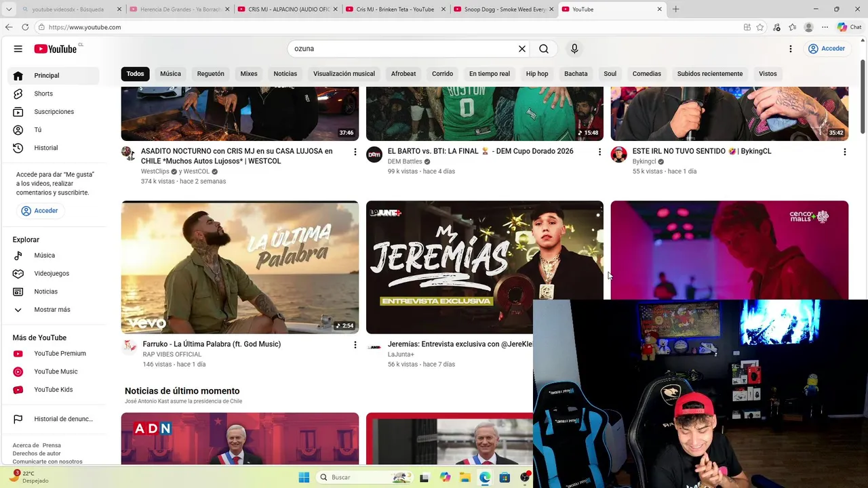
Task: Open the Bykingcl channel avatar
Action: pyautogui.click(x=618, y=155)
